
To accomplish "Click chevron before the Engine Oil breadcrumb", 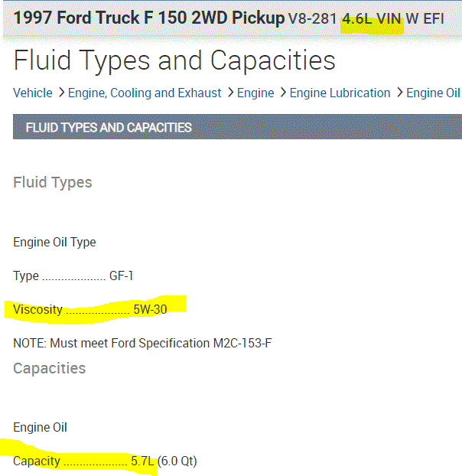I will coord(399,93).
